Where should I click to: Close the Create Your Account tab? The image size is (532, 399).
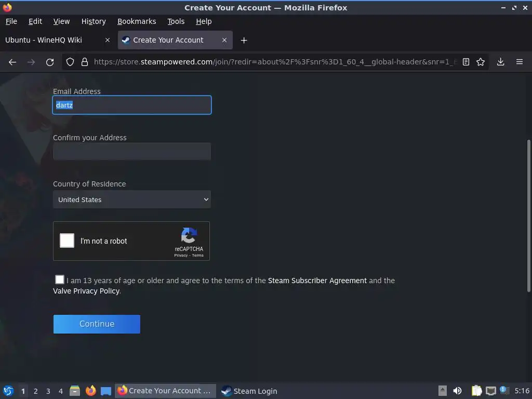coord(224,40)
